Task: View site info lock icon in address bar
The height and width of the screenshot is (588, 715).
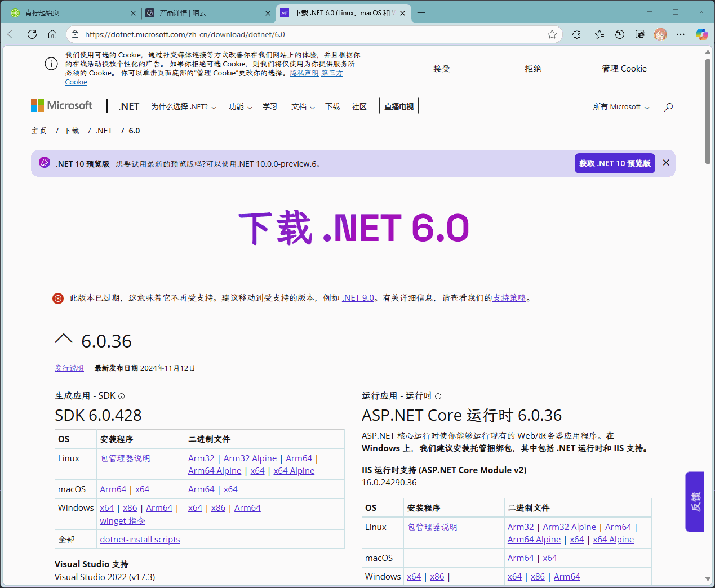Action: (75, 34)
